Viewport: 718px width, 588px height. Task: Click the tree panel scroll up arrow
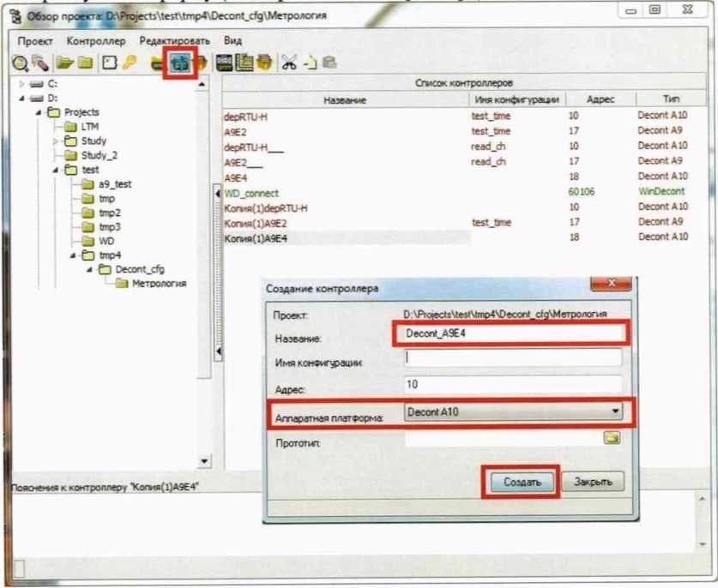click(x=202, y=85)
